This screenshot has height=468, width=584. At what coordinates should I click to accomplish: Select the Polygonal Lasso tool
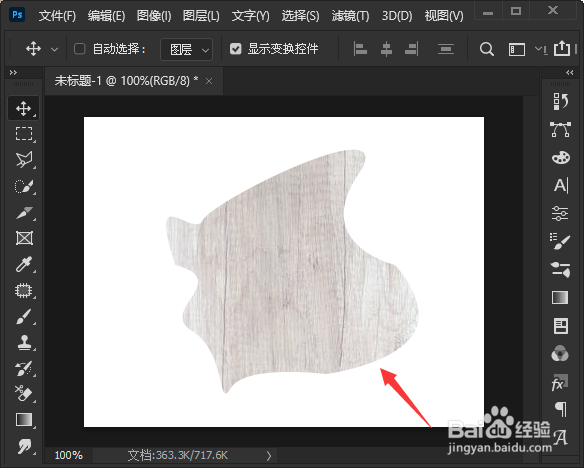(23, 160)
